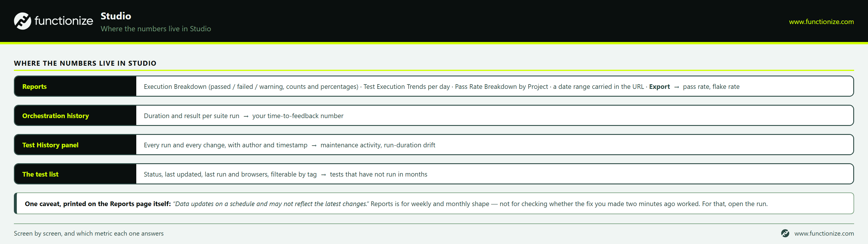Click the arrow after Export

[x=676, y=87]
